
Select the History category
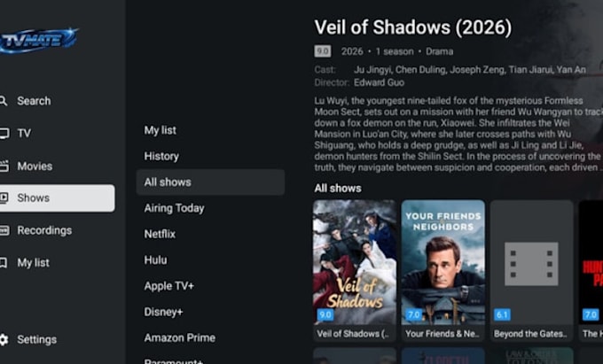161,156
